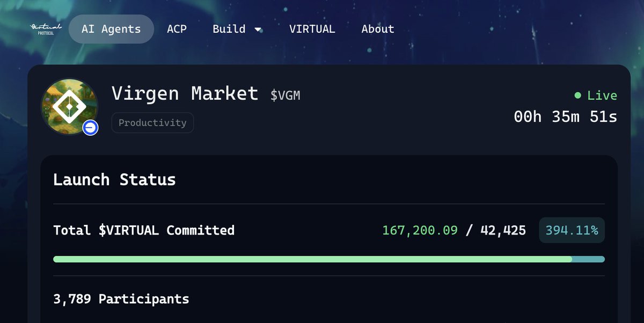
Task: Click the Virtuals Protocol logo
Action: [x=46, y=28]
